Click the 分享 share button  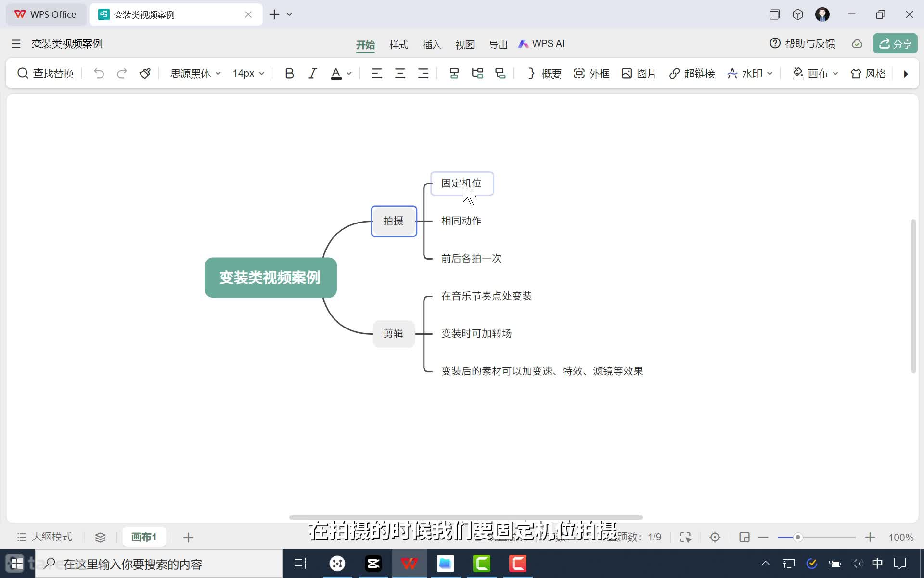(895, 44)
